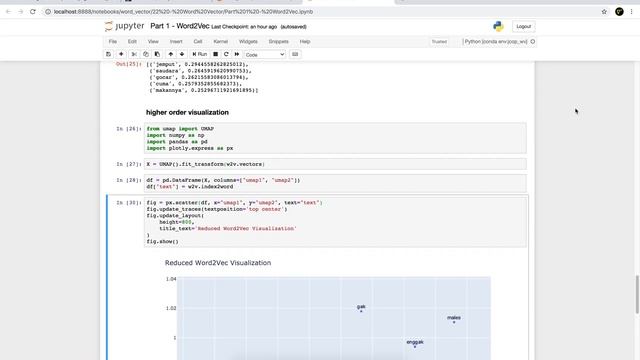Click the browser address bar URL
This screenshot has width=640, height=360.
(183, 12)
